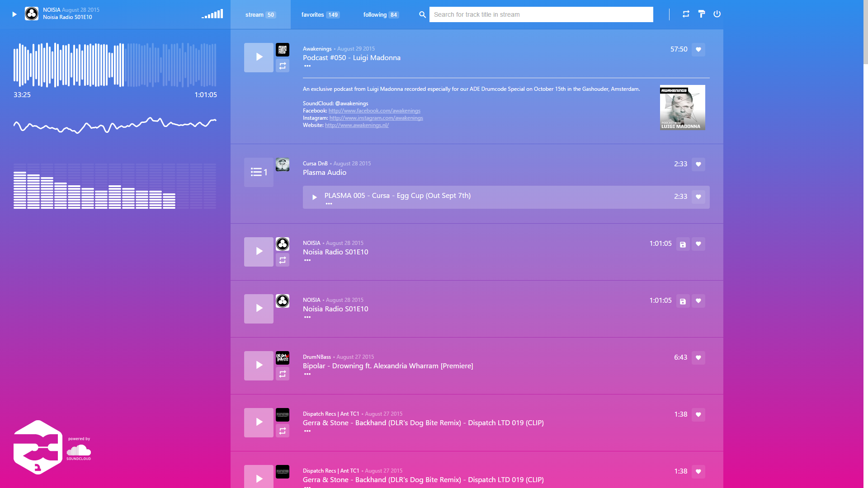Click the power/logout icon in header
868x488 pixels.
tap(717, 14)
